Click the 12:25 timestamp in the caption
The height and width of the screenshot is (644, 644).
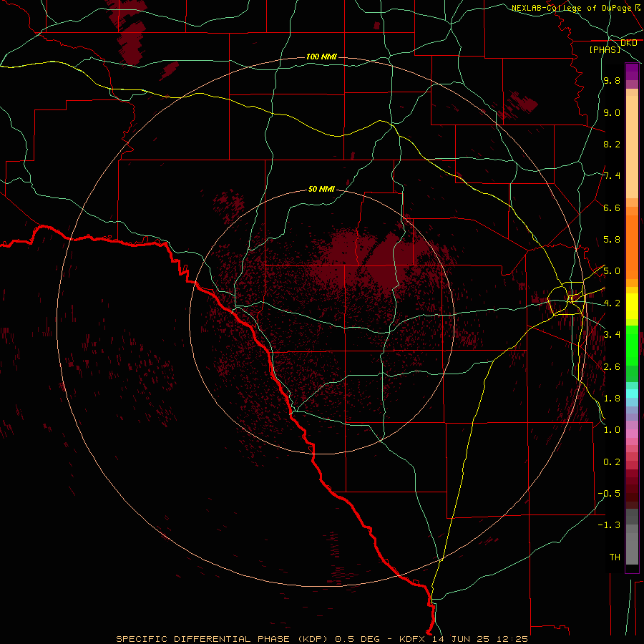pyautogui.click(x=514, y=639)
